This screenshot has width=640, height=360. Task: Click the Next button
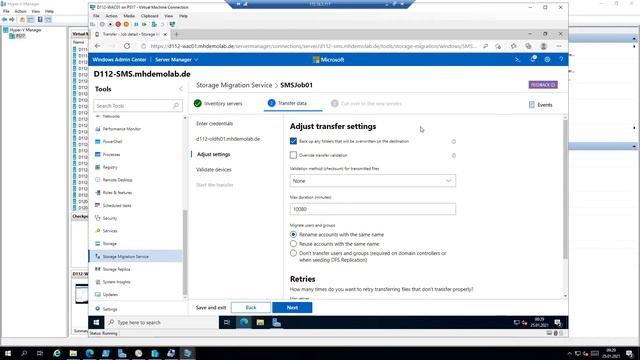tap(292, 307)
